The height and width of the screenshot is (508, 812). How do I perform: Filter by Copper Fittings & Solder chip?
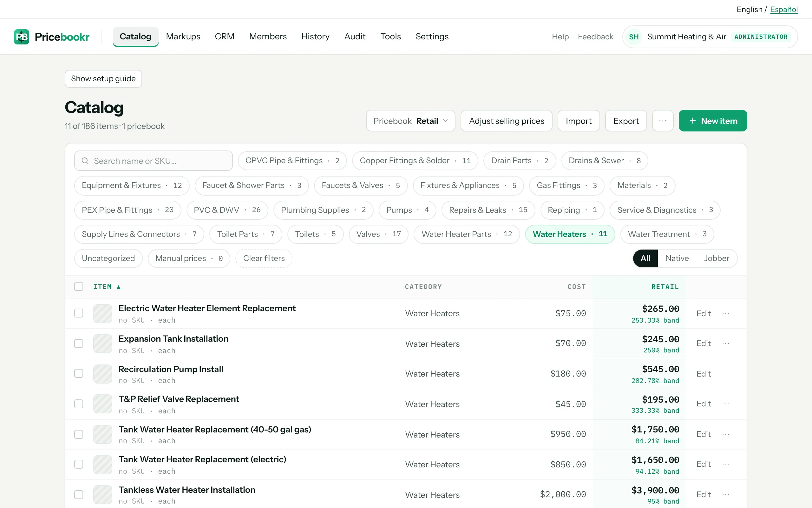(415, 161)
